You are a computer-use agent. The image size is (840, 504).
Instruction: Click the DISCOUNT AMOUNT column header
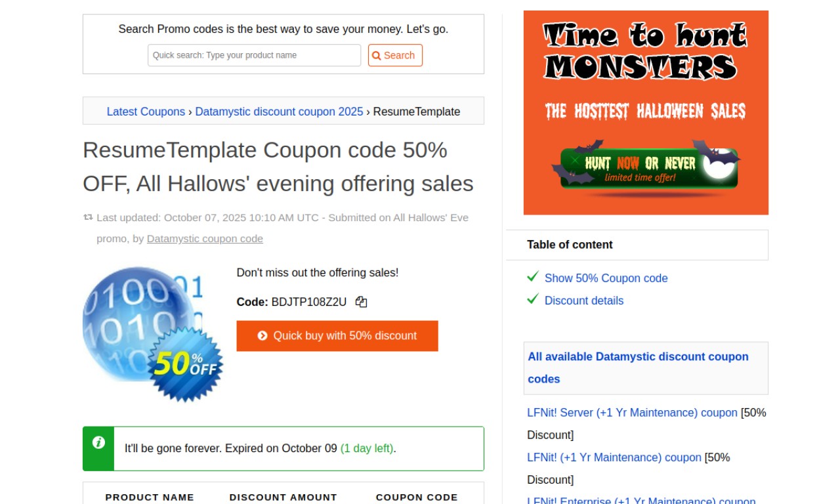pos(283,497)
